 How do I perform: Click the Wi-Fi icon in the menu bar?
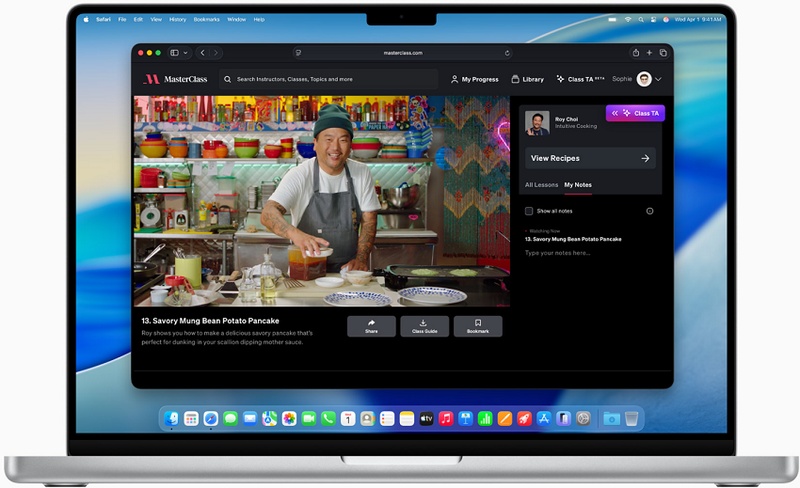[x=628, y=19]
